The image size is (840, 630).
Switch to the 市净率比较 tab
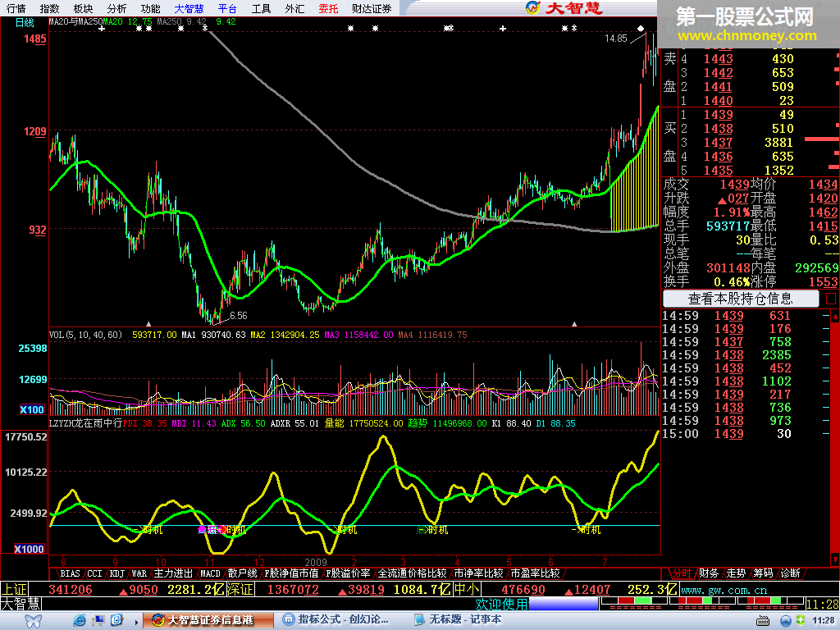click(478, 573)
